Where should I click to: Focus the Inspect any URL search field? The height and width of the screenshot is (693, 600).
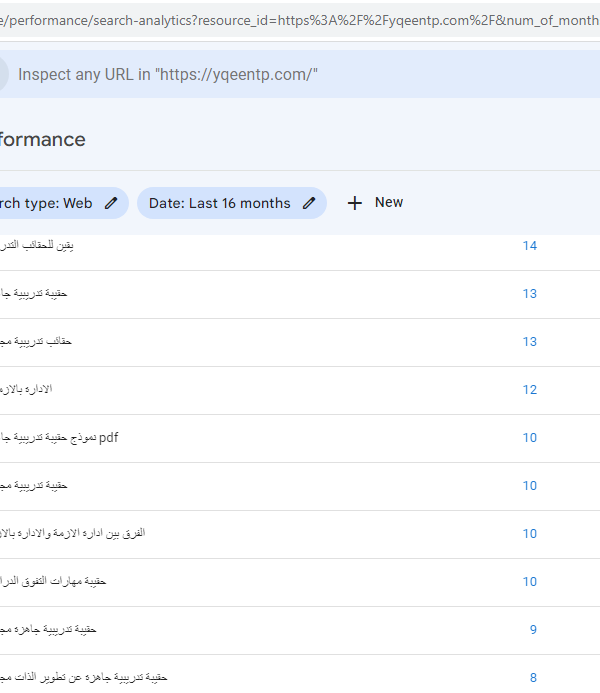coord(300,74)
